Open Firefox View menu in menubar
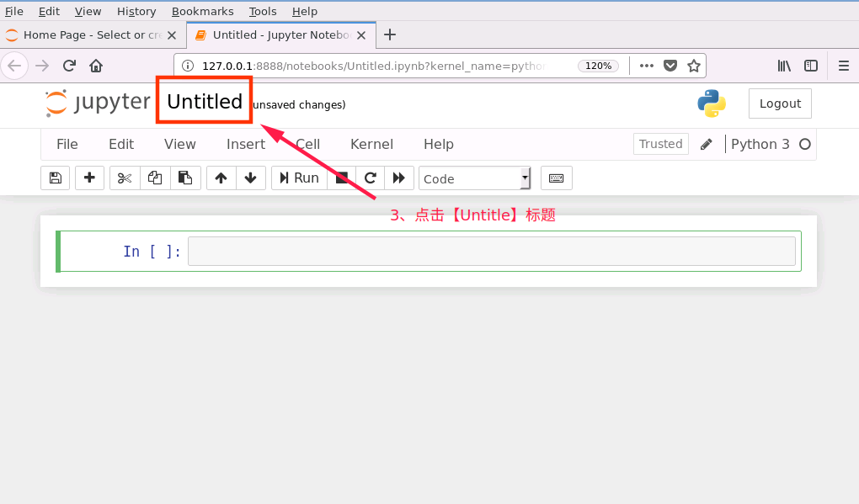The height and width of the screenshot is (504, 859). click(x=88, y=12)
